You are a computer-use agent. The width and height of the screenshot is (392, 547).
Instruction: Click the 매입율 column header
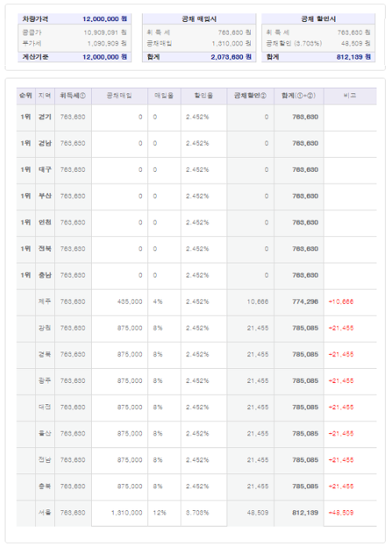tap(164, 96)
